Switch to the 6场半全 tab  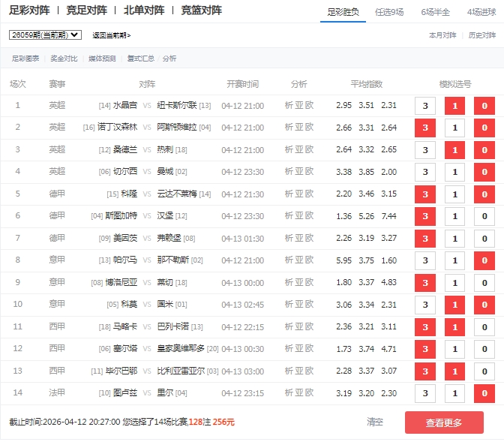[x=436, y=12]
